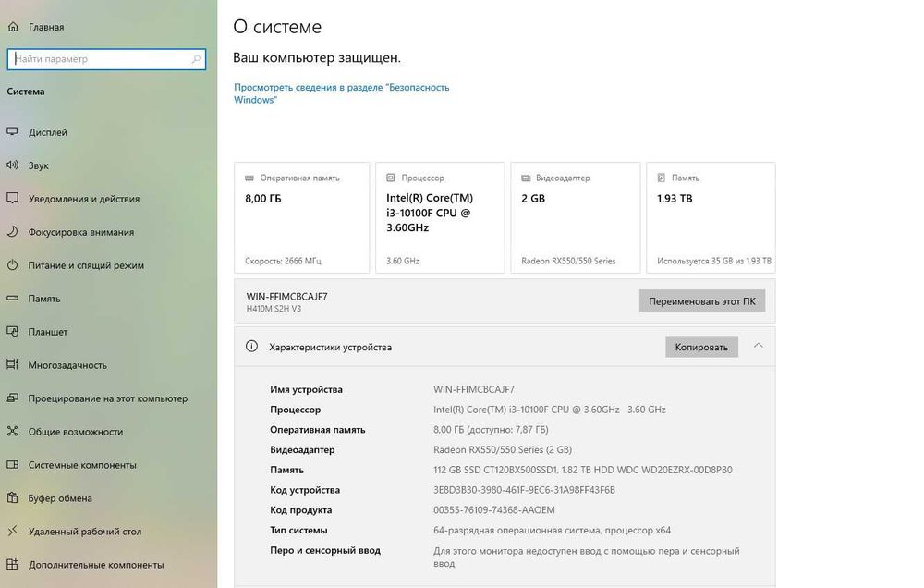Click the Удаленный рабочий стол icon
The height and width of the screenshot is (588, 924).
(x=12, y=531)
